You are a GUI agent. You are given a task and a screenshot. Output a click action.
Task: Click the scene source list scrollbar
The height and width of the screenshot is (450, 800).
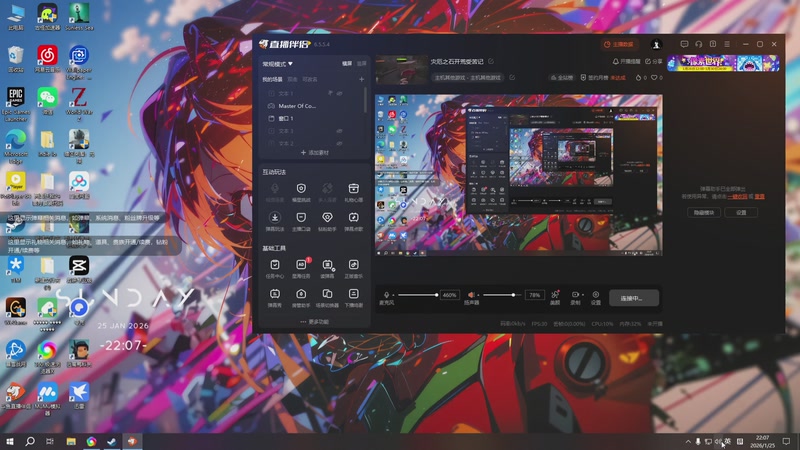point(365,100)
